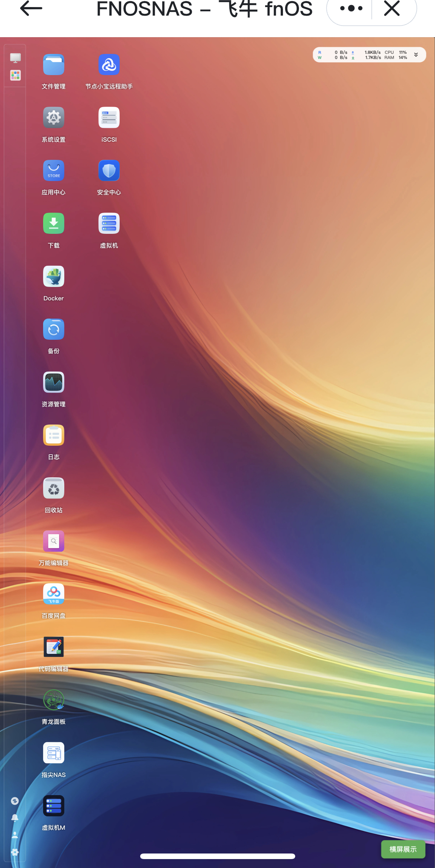Screen dimensions: 435x868
Task: Launch the 虚拟机M app
Action: pos(54,806)
